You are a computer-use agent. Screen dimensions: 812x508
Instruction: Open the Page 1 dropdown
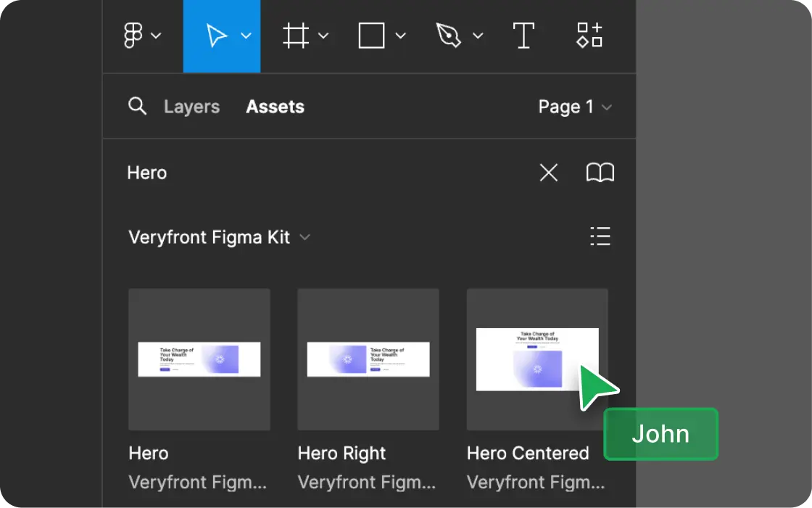574,107
